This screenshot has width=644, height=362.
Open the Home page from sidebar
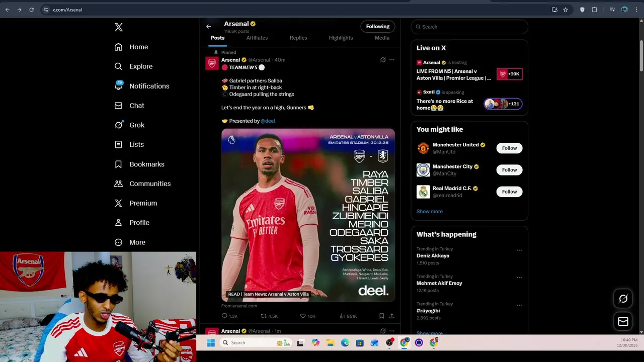click(131, 47)
